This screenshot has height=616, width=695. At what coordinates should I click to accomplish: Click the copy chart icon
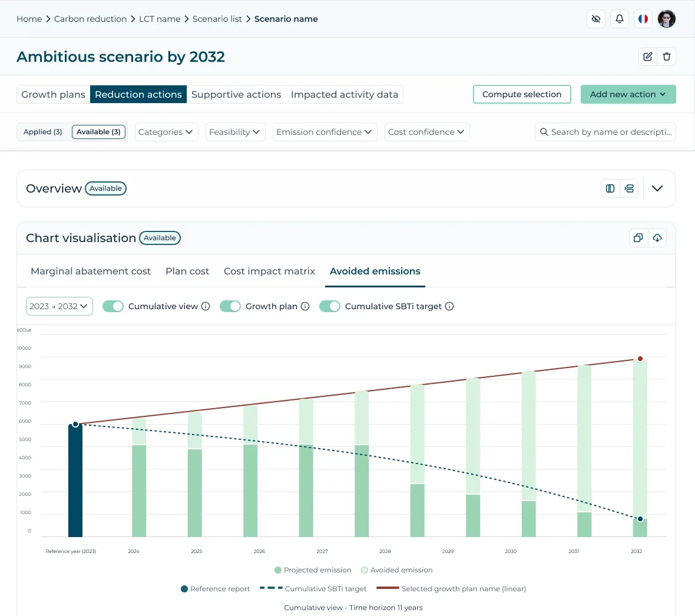[x=638, y=238]
